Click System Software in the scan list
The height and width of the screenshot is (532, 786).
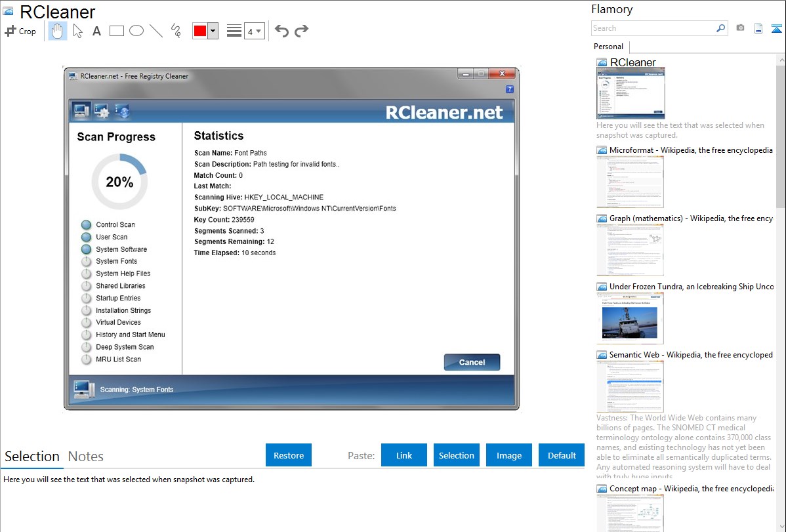coord(121,249)
